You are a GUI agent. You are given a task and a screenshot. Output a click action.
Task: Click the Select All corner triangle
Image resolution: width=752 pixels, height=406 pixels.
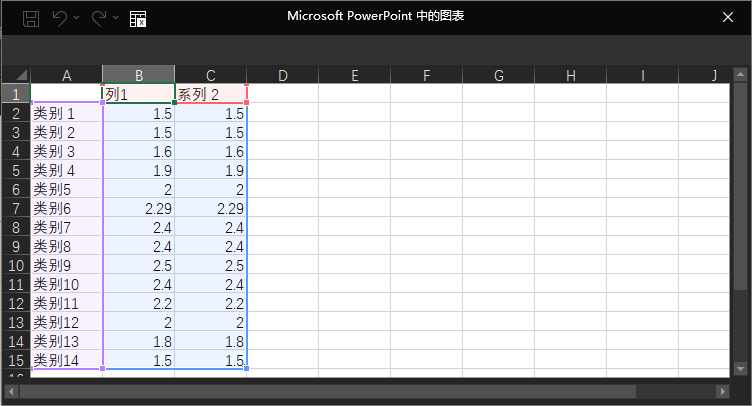pos(22,75)
